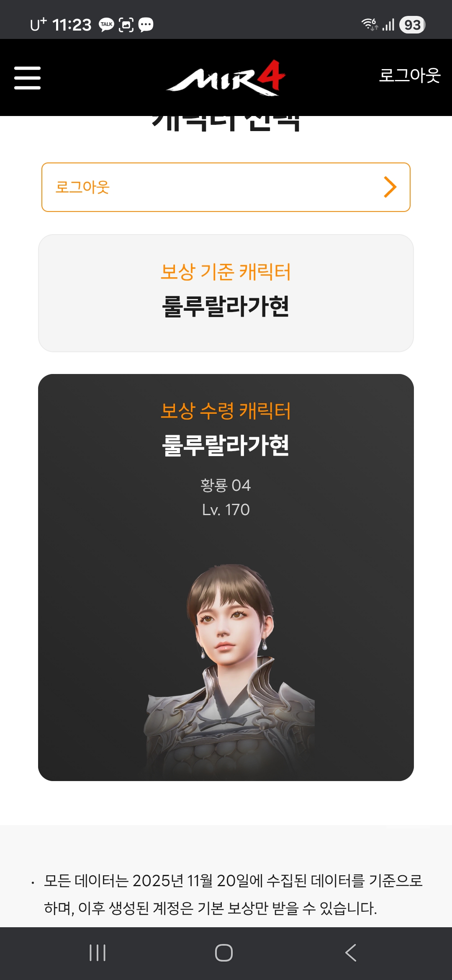Select the 보상 기준 캐릭터 card

click(x=226, y=293)
